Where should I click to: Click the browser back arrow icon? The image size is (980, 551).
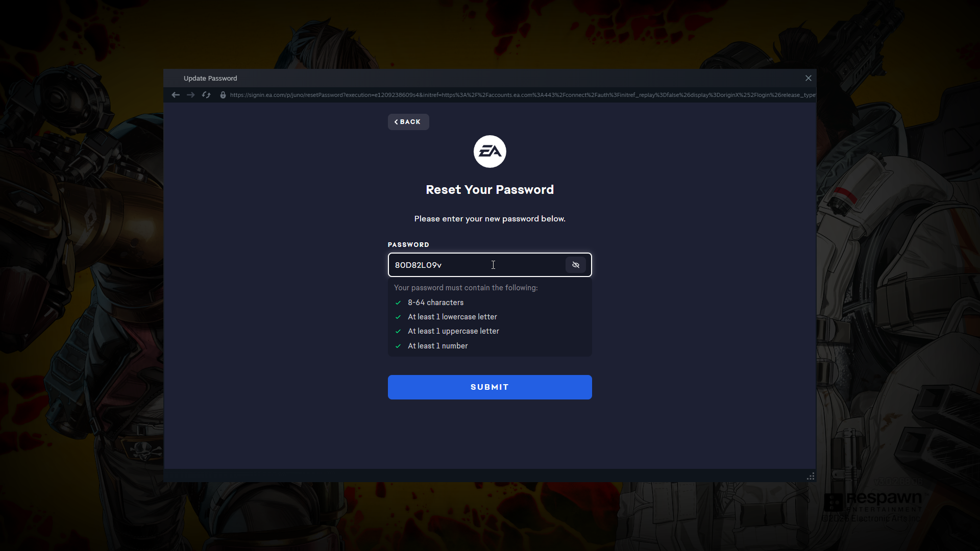click(x=176, y=95)
